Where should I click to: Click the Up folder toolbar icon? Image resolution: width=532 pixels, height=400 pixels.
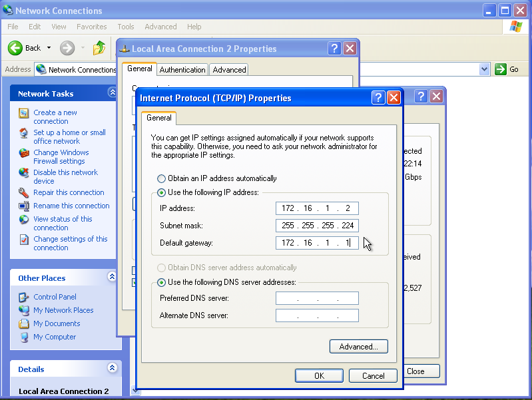click(99, 48)
